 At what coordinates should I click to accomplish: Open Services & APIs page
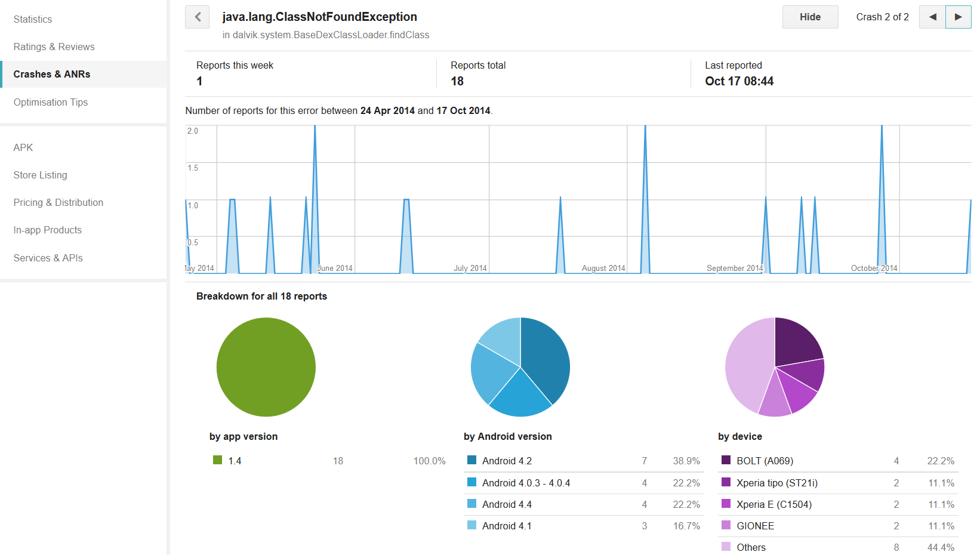(x=48, y=258)
